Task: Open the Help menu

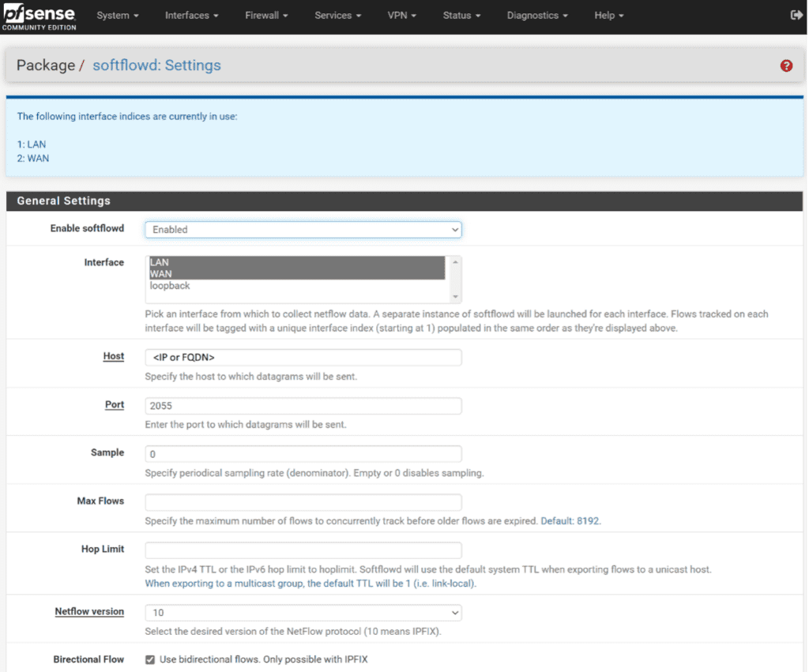Action: click(x=609, y=16)
